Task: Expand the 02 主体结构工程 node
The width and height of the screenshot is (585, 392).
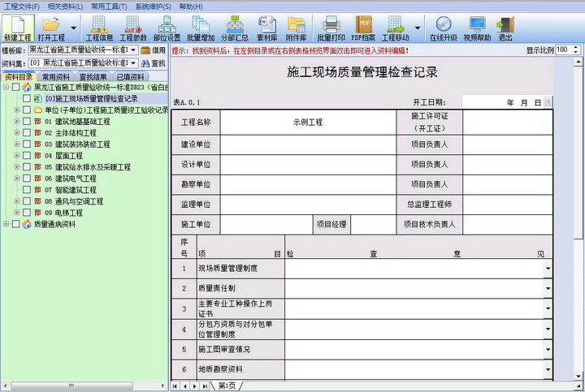Action: pos(17,133)
